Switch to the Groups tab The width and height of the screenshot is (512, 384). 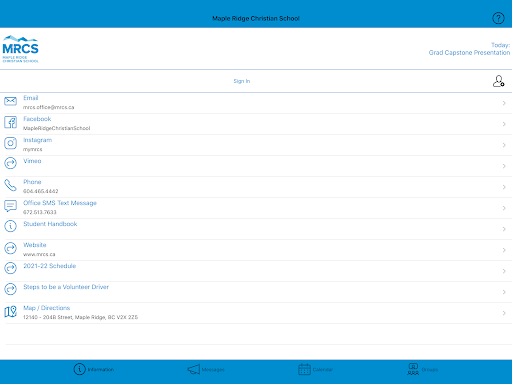pyautogui.click(x=422, y=369)
